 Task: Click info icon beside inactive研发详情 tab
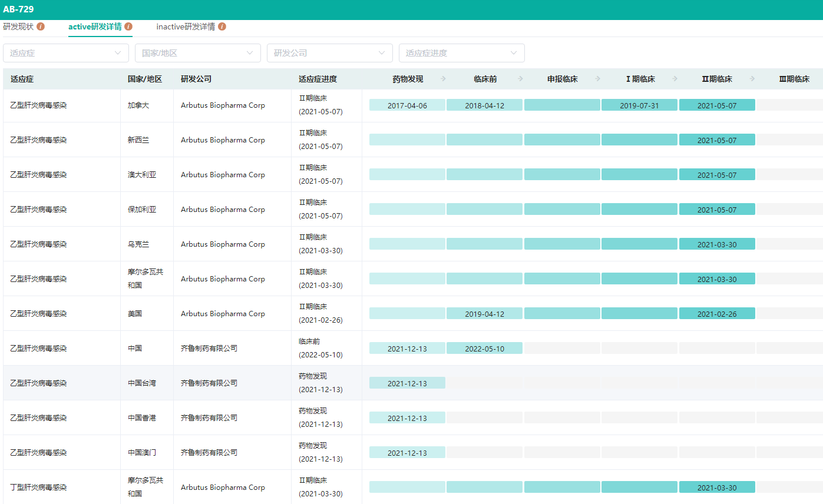point(222,26)
